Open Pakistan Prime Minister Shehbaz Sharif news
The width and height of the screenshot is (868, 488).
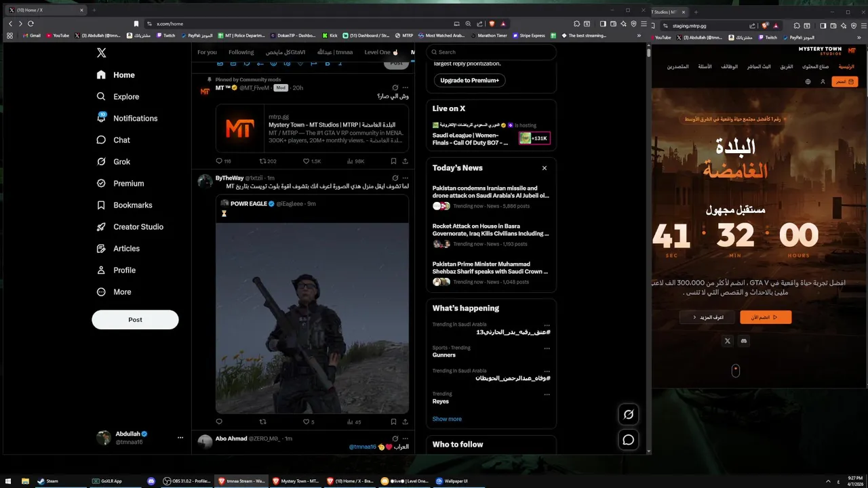click(x=491, y=272)
